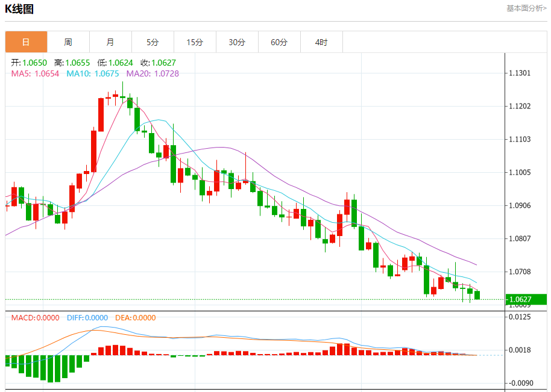The height and width of the screenshot is (392, 551).
Task: Open the 60分 timeframe tab
Action: (279, 42)
